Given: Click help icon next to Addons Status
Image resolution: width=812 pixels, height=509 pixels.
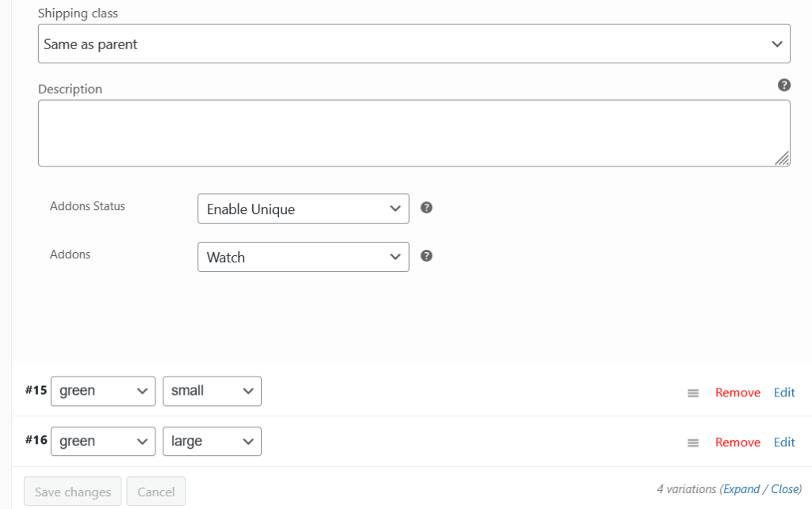Looking at the screenshot, I should (426, 208).
